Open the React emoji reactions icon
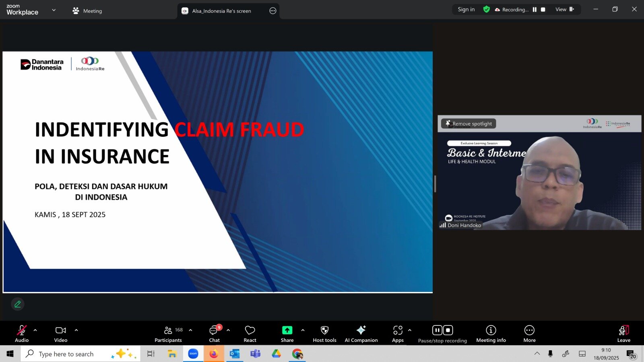 250,331
